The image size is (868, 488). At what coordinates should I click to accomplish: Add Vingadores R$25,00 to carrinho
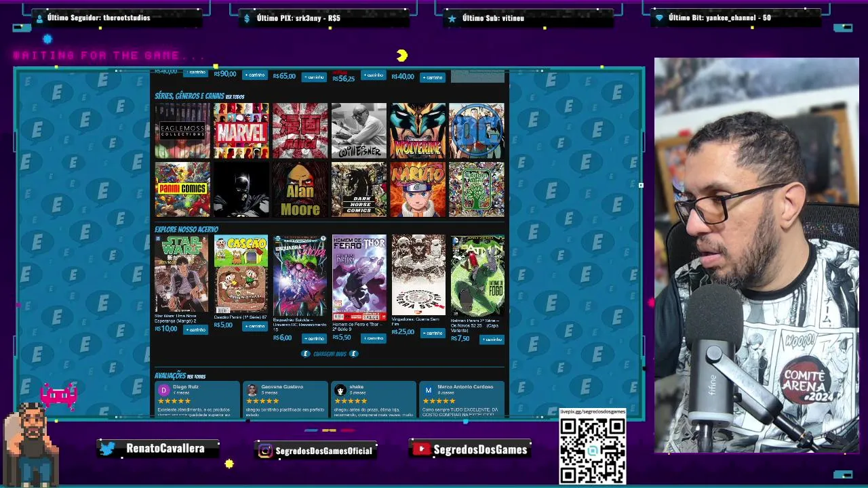[432, 333]
